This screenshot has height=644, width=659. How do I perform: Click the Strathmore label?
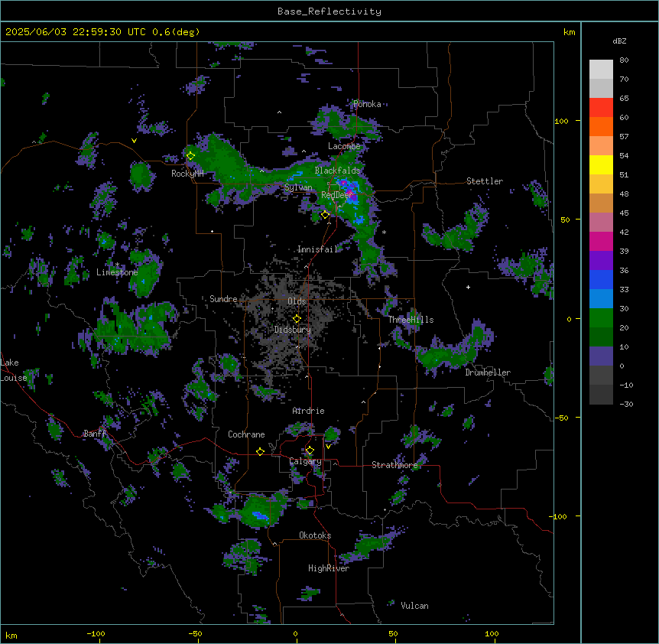coord(394,465)
